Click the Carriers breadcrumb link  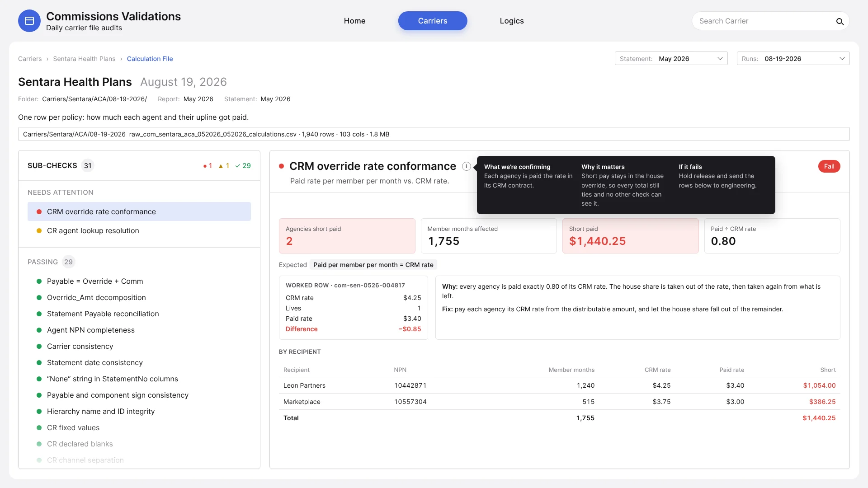[x=30, y=59]
